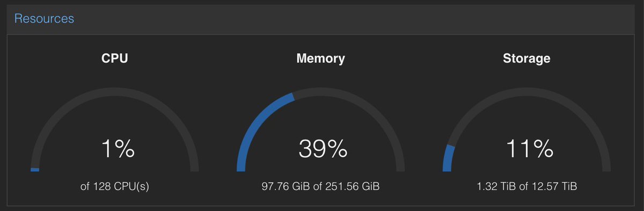The width and height of the screenshot is (644, 211).
Task: Click the CPU gauge title
Action: click(115, 59)
